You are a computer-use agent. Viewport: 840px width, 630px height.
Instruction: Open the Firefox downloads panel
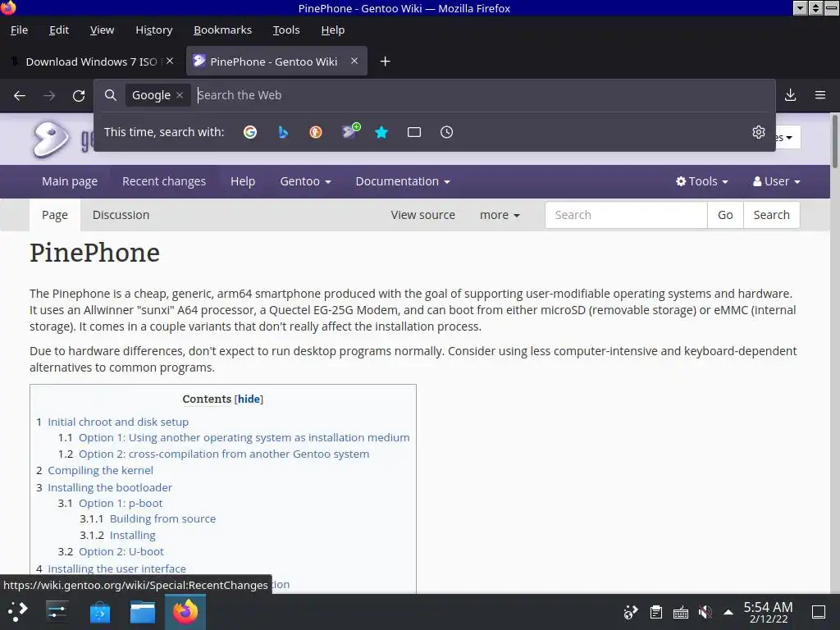(x=790, y=95)
